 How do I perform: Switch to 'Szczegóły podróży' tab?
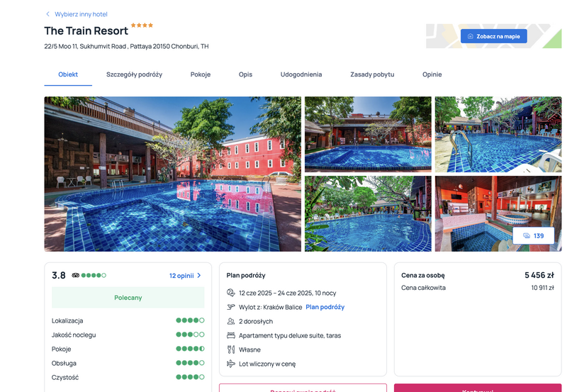click(x=134, y=74)
